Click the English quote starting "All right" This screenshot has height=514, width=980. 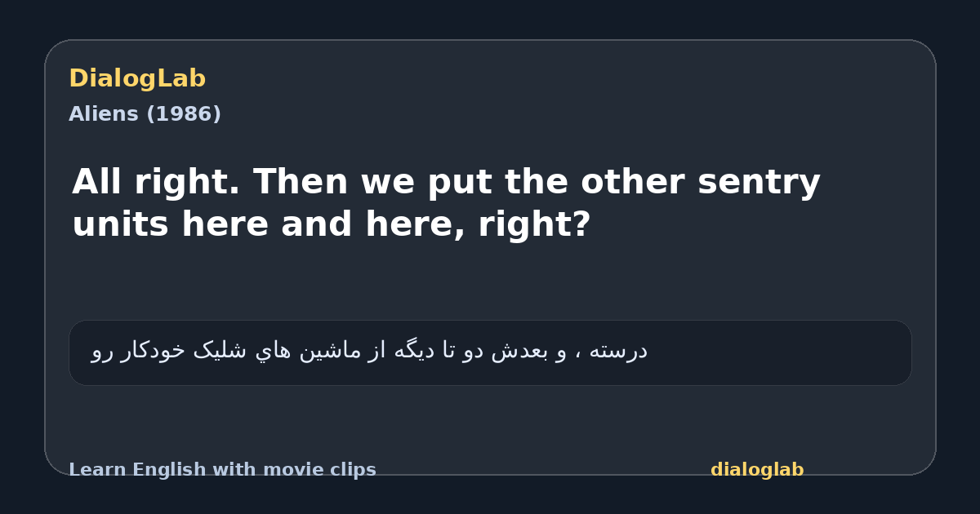(x=446, y=203)
